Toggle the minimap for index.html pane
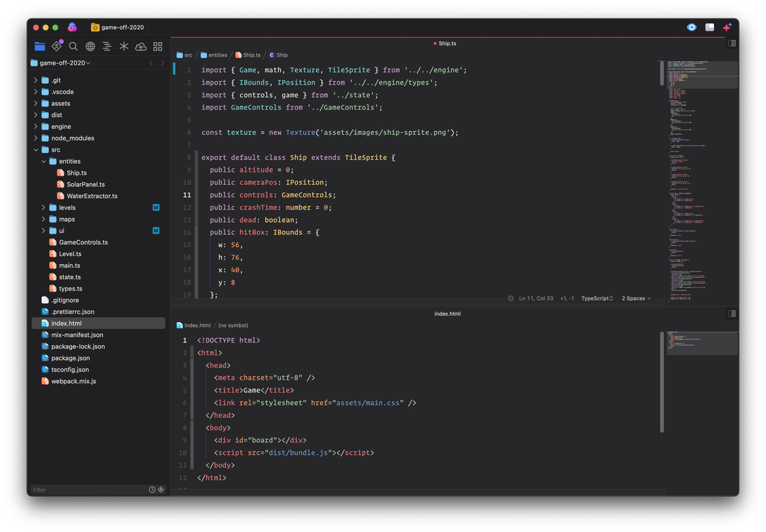This screenshot has width=766, height=532. coord(732,314)
